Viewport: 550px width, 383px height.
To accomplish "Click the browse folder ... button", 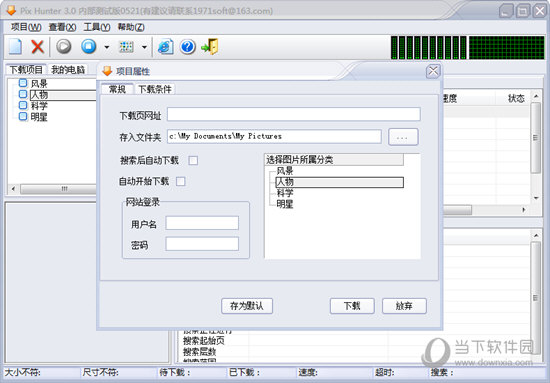I will coord(403,137).
